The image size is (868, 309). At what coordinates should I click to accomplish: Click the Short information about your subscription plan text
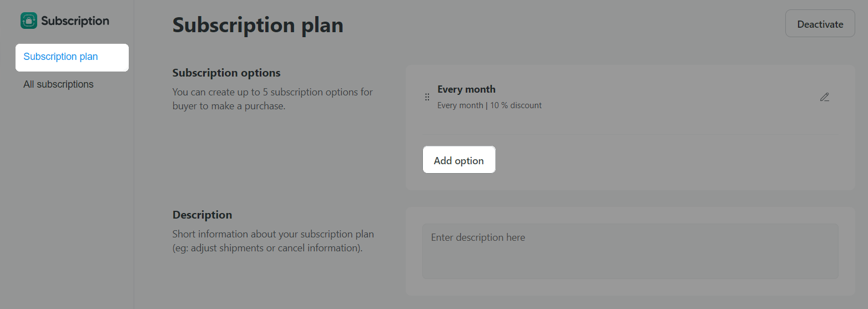pyautogui.click(x=273, y=234)
